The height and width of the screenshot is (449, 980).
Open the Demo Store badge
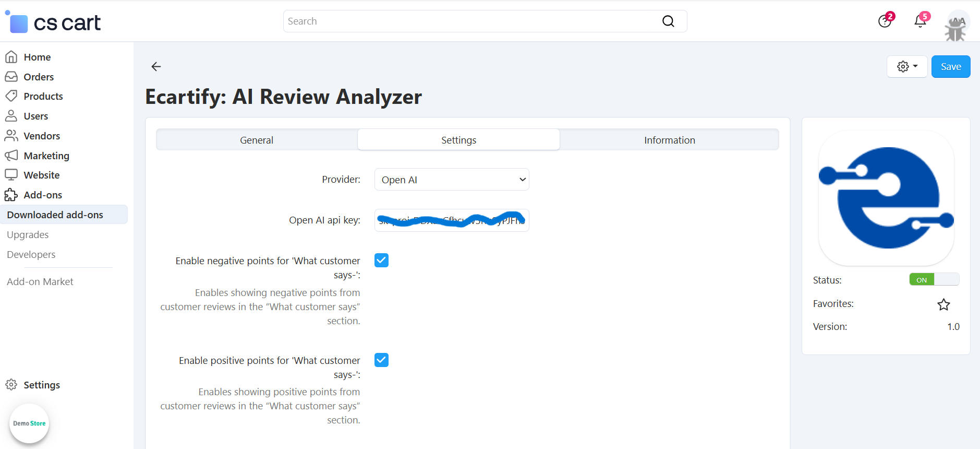pos(29,423)
